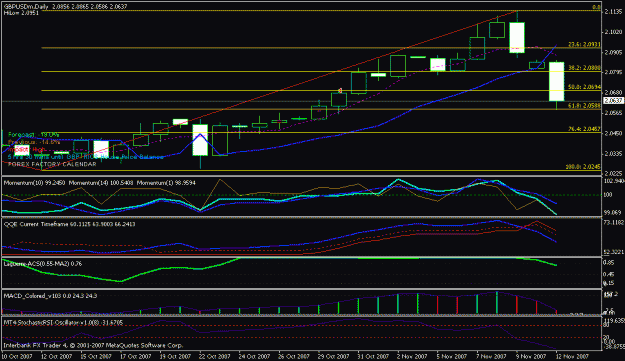Click the 2.0335 price scale value
Screen dimensions: 625x361
pos(613,153)
